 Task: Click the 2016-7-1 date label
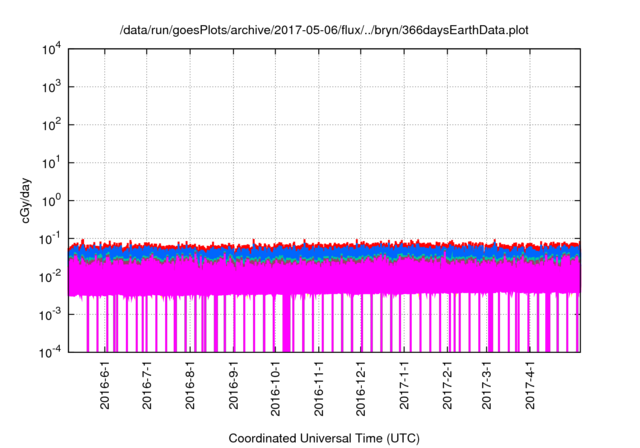point(147,385)
